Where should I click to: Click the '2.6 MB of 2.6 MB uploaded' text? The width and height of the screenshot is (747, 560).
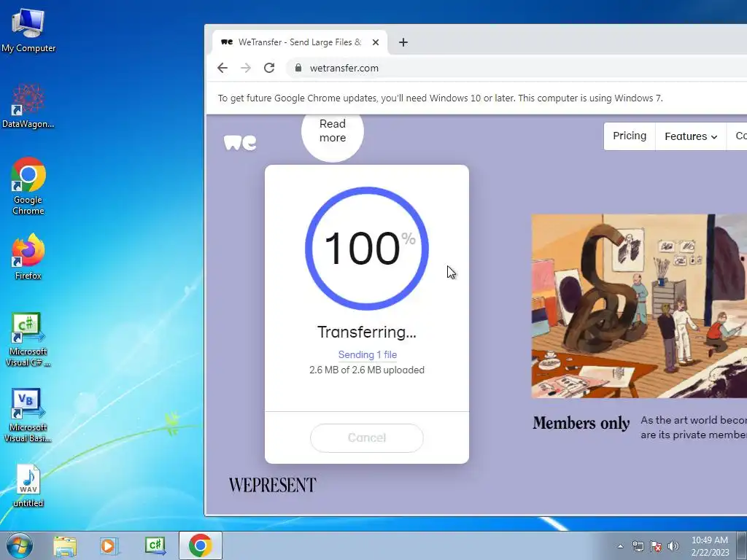click(367, 370)
